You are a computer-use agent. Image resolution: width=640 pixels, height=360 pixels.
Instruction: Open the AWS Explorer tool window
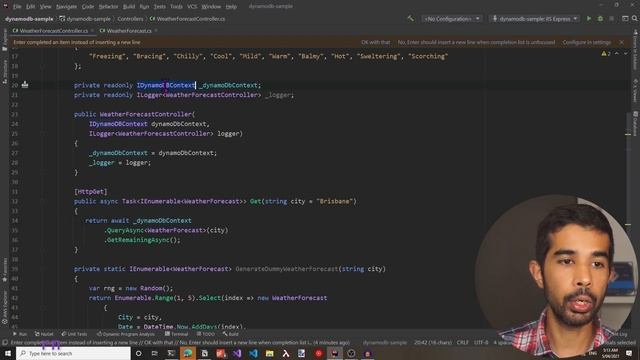pyautogui.click(x=4, y=307)
